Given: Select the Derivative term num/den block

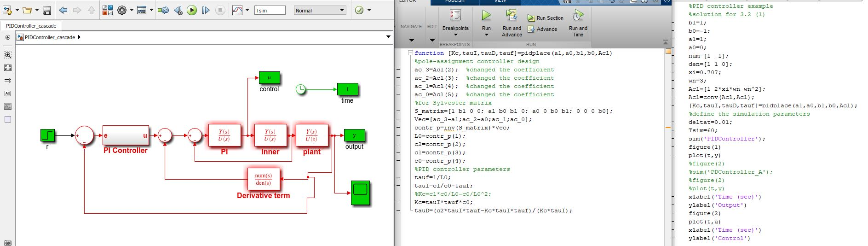Looking at the screenshot, I should coord(263,179).
